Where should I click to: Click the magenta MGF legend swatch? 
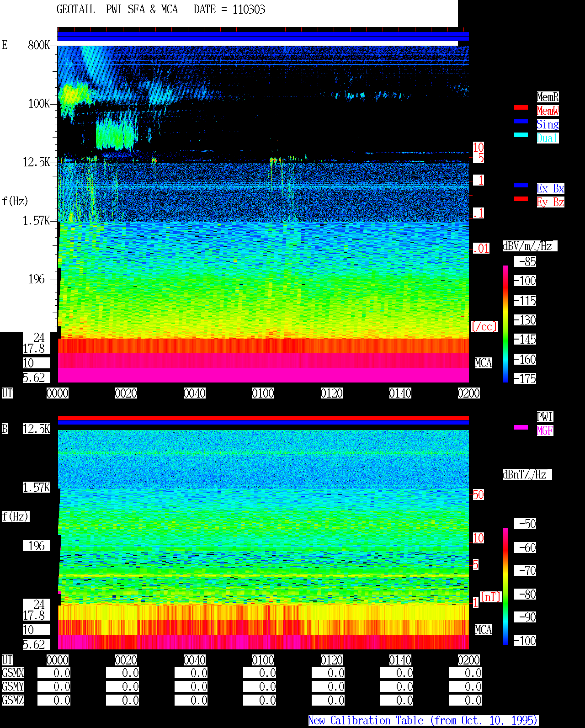click(x=521, y=427)
